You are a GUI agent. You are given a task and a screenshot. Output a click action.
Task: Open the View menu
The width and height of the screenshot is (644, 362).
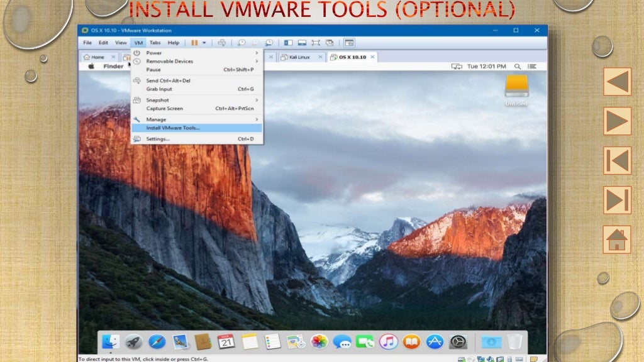pyautogui.click(x=121, y=43)
